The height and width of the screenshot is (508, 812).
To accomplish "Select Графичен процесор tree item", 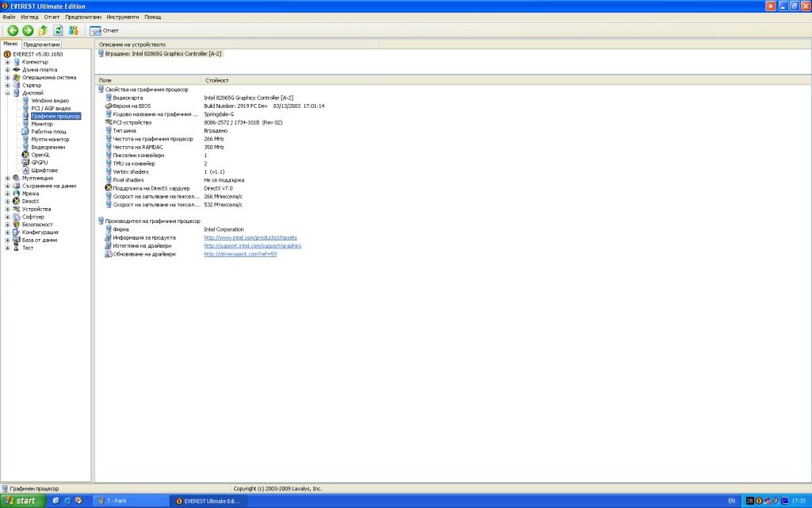I will click(56, 117).
